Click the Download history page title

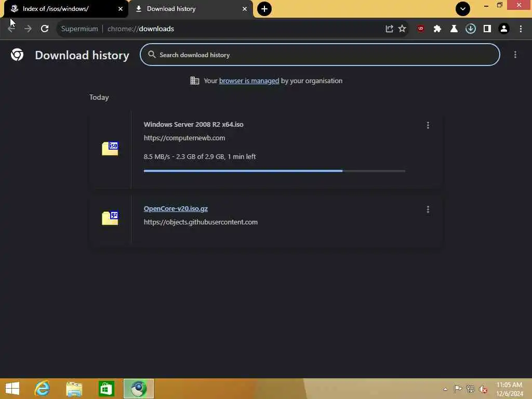click(x=82, y=55)
